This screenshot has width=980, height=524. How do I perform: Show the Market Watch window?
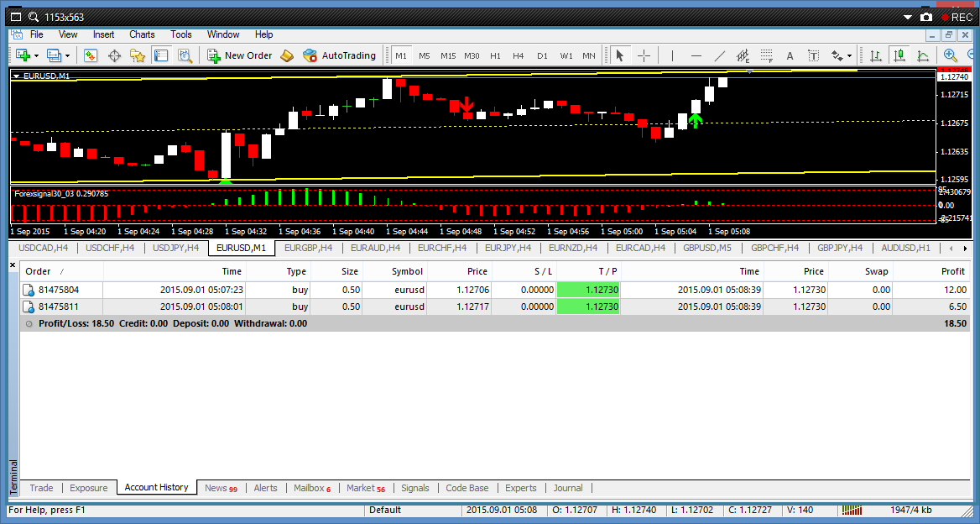click(91, 55)
